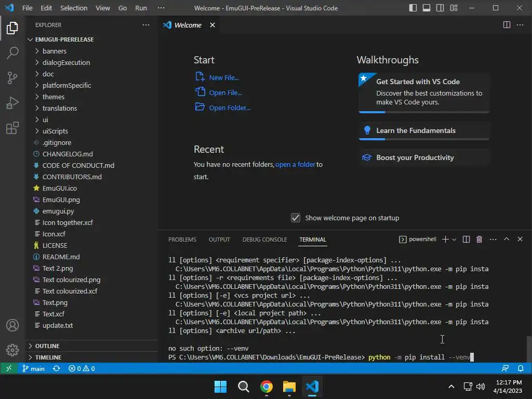Open the Source Control view icon
This screenshot has width=532, height=399.
12,78
